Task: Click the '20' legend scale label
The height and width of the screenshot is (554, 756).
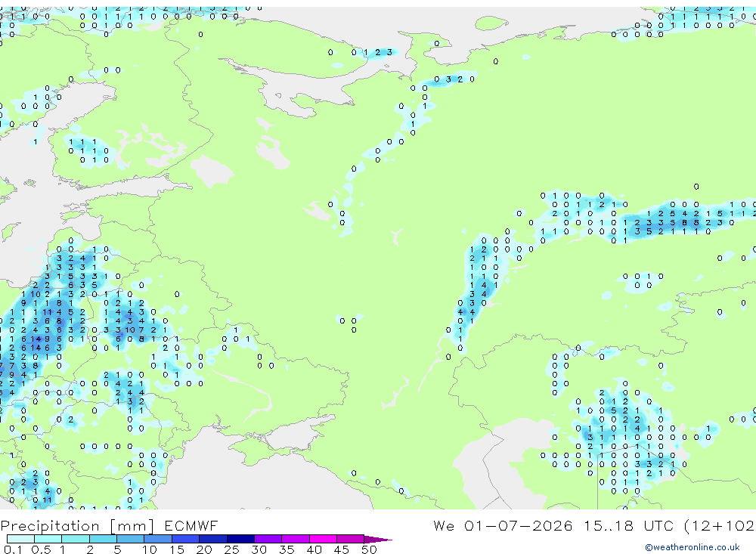Action: click(x=204, y=549)
